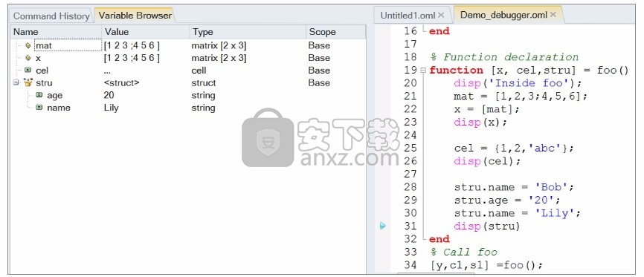
Task: Click the 'cell' type entry
Action: tap(199, 70)
